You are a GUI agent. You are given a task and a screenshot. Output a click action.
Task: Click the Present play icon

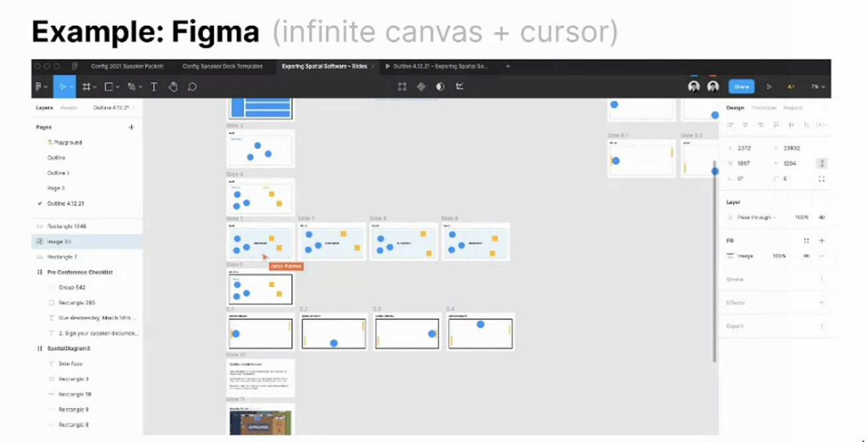(x=769, y=86)
